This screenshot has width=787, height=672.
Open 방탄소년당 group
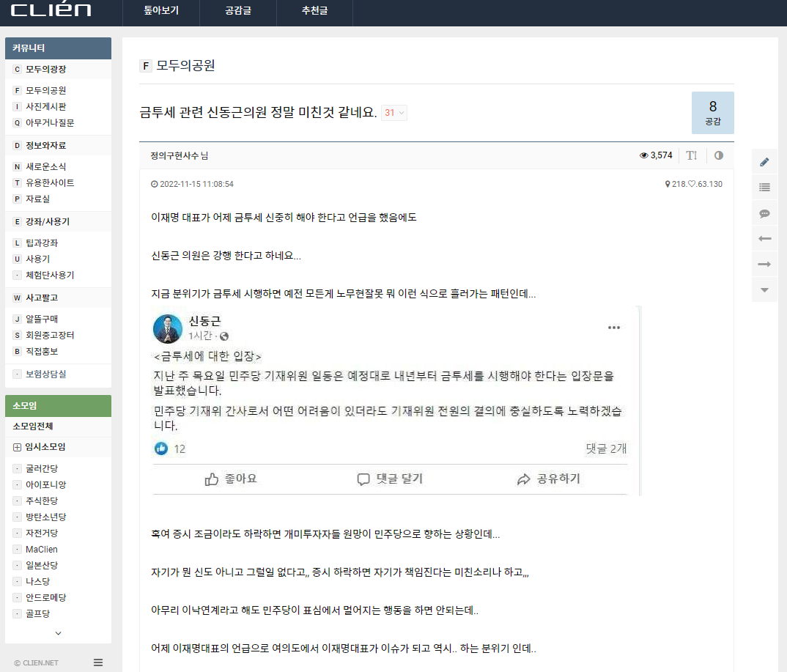(x=45, y=517)
